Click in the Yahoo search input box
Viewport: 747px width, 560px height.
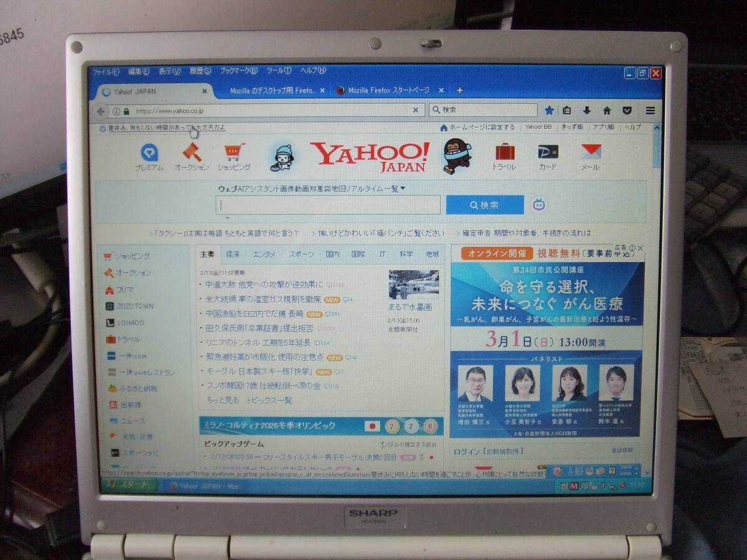click(328, 205)
